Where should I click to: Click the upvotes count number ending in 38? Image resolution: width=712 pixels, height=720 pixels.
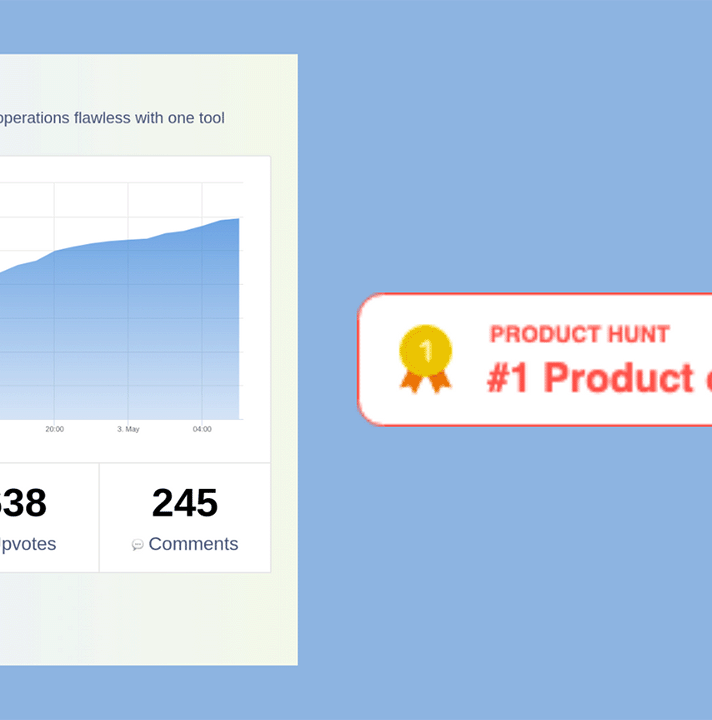[x=22, y=503]
